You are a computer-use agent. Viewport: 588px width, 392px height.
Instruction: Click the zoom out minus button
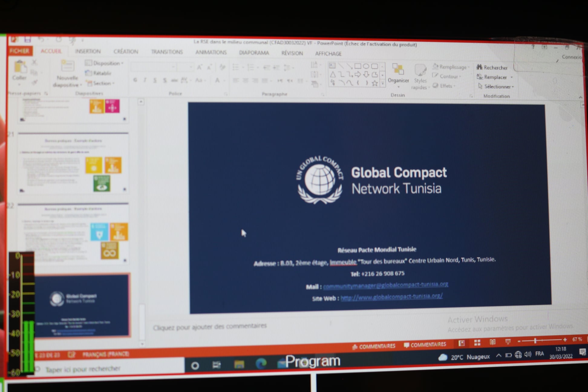(x=519, y=341)
